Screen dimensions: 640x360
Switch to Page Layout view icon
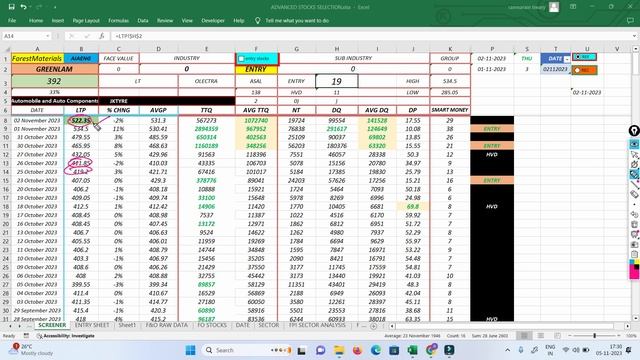pos(540,336)
